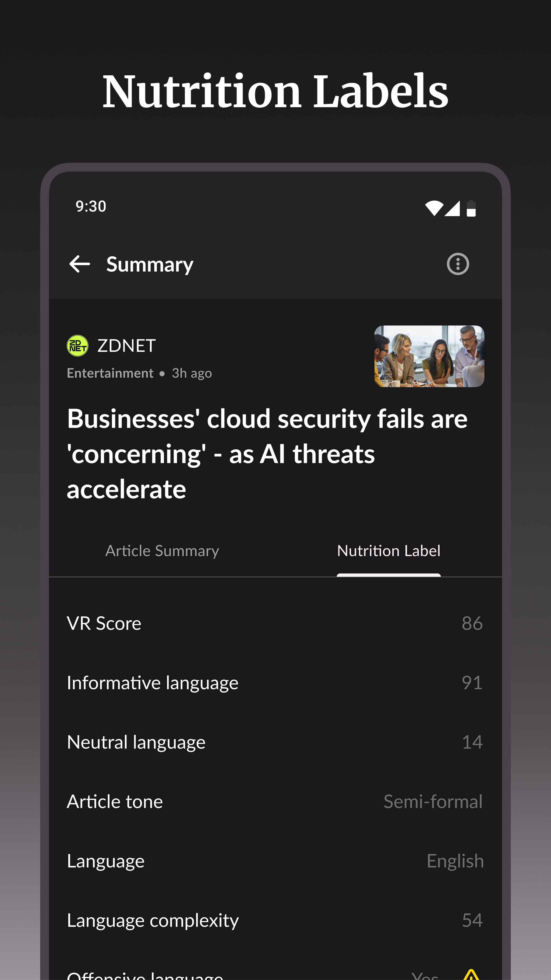Tap the VR Score row

274,623
